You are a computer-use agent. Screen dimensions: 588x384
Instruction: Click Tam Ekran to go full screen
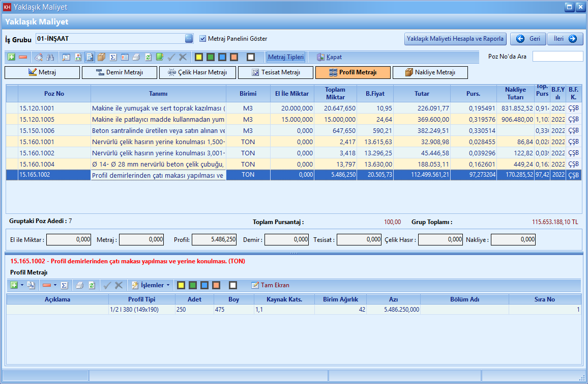[x=270, y=285]
